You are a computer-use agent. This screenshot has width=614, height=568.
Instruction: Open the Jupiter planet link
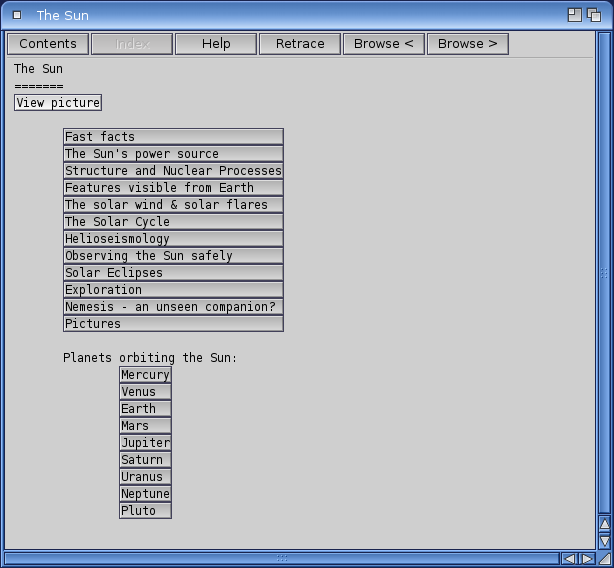(145, 443)
